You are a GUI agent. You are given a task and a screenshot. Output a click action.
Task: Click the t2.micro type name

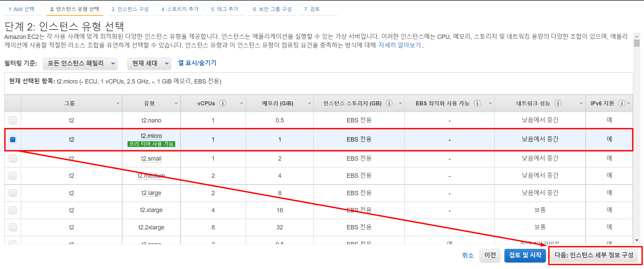151,136
